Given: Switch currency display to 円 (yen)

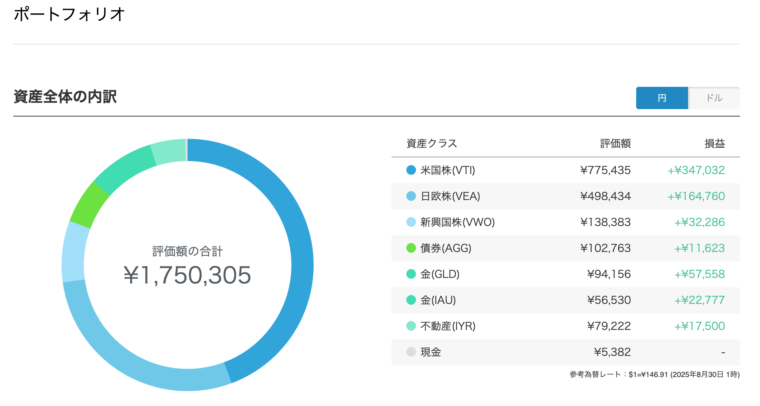Looking at the screenshot, I should (x=662, y=98).
